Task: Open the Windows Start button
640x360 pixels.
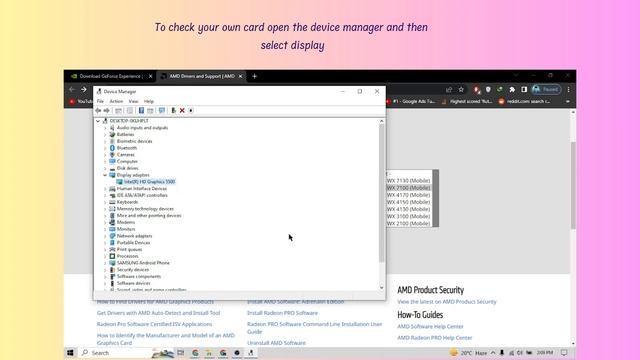Action: [70, 353]
